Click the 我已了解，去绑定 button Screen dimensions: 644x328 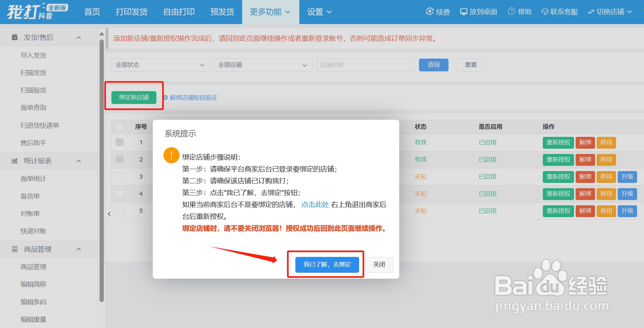[327, 265]
